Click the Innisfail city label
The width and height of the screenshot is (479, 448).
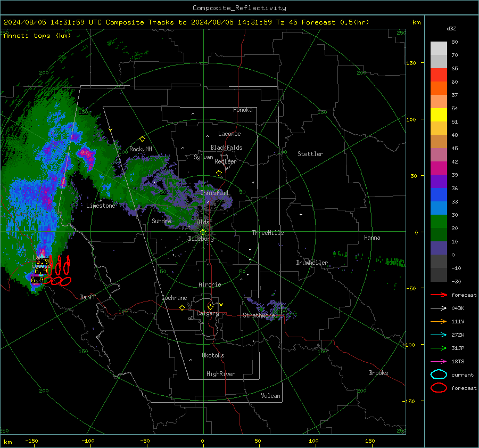pyautogui.click(x=214, y=193)
